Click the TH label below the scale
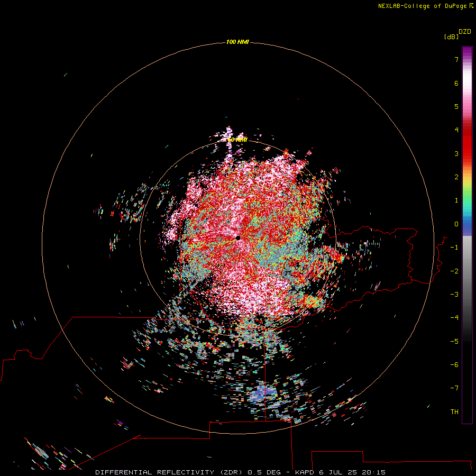Screen dimensions: 476x476 pos(454,412)
